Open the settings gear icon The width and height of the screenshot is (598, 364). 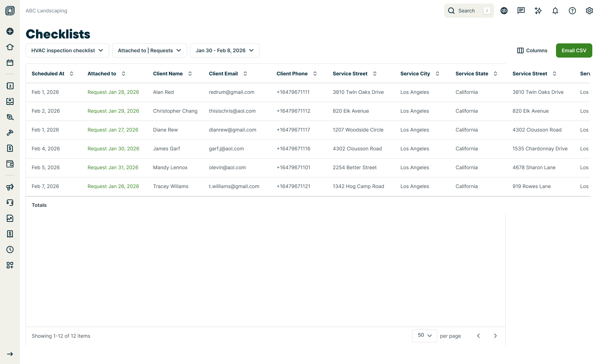click(589, 11)
